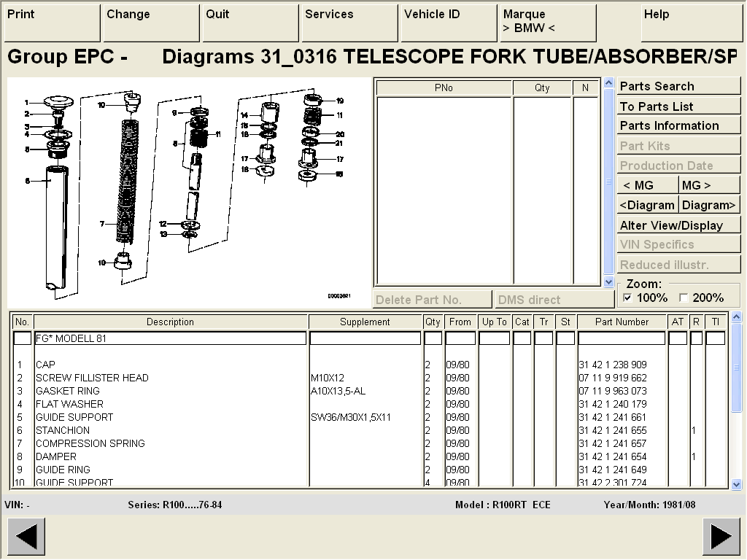Click supplement M10X12

328,378
